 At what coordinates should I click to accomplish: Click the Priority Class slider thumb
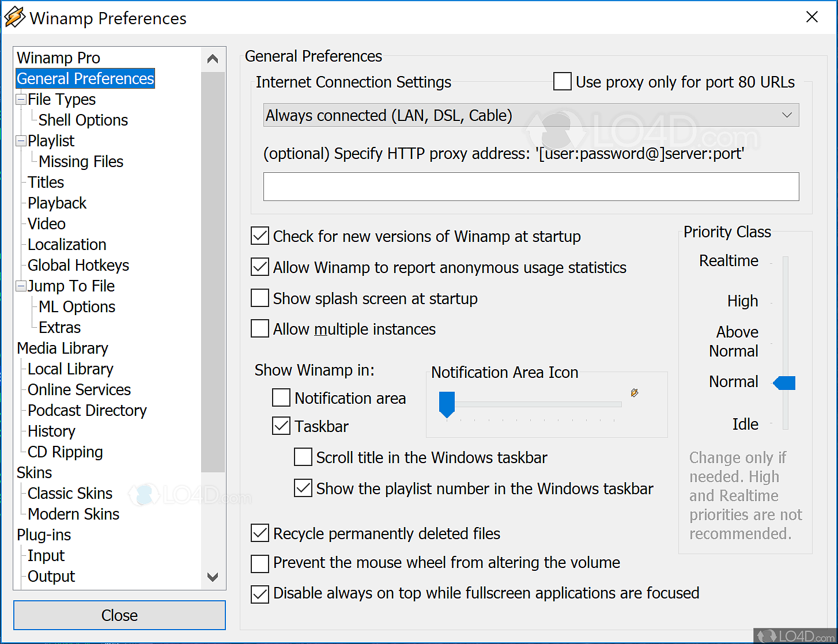785,382
